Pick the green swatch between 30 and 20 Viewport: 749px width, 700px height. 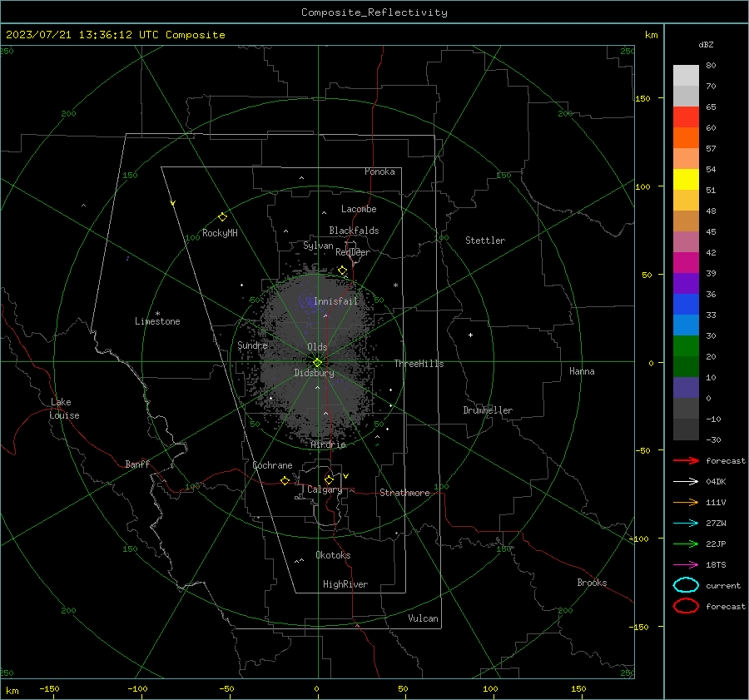pos(686,346)
